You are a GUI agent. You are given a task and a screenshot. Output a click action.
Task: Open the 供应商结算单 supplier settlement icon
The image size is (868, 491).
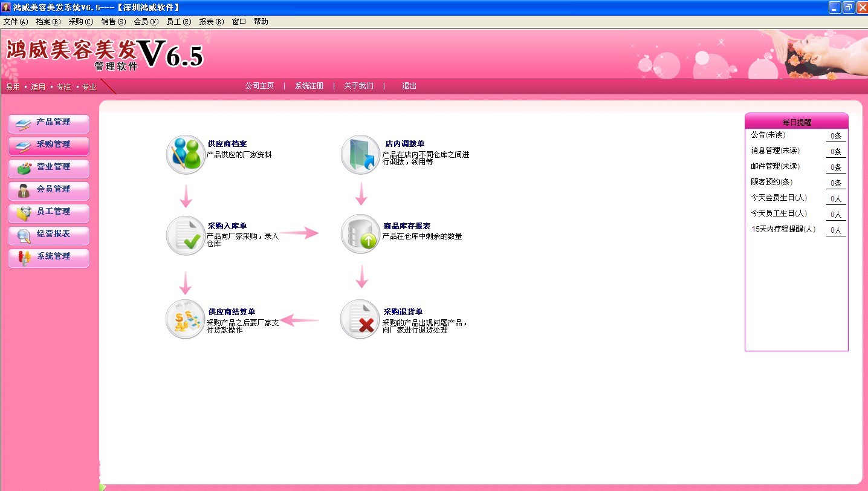click(x=186, y=319)
